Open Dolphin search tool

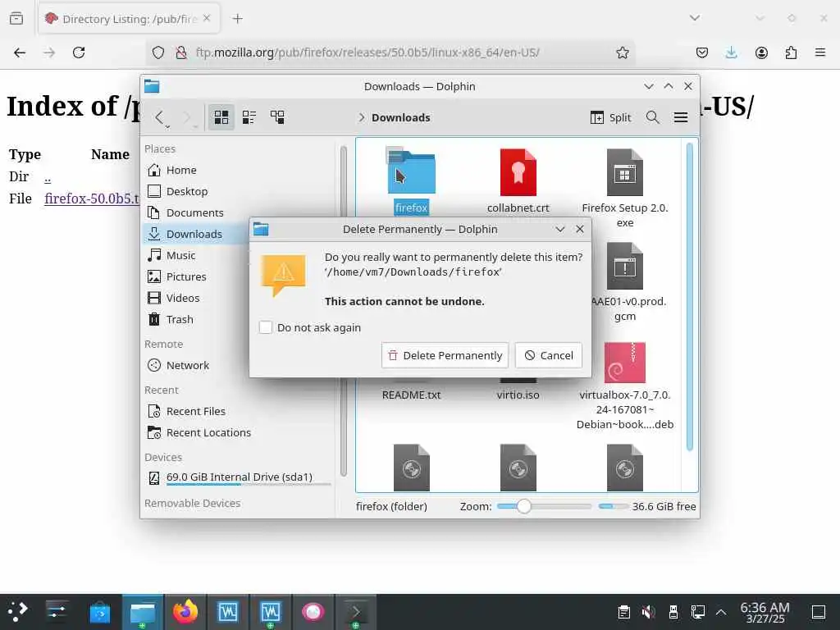(x=652, y=117)
